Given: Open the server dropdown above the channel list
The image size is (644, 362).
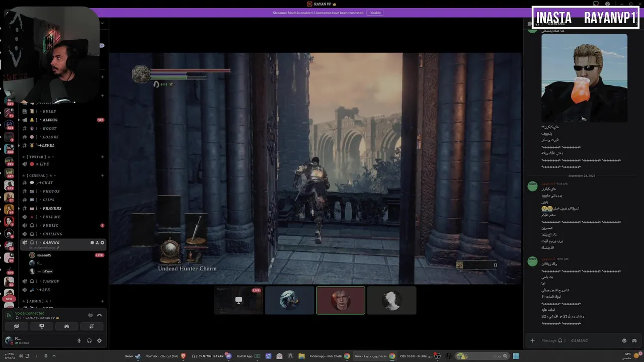Looking at the screenshot, I should (x=102, y=23).
